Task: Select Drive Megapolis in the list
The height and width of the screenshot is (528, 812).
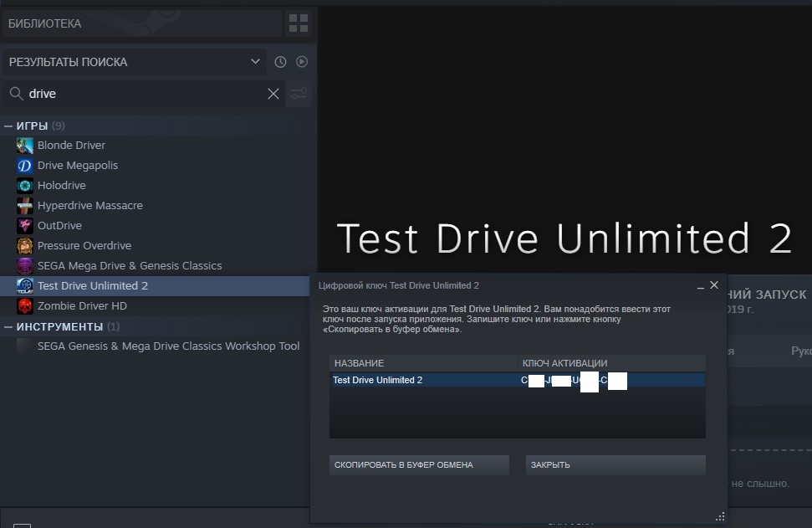Action: click(156, 166)
